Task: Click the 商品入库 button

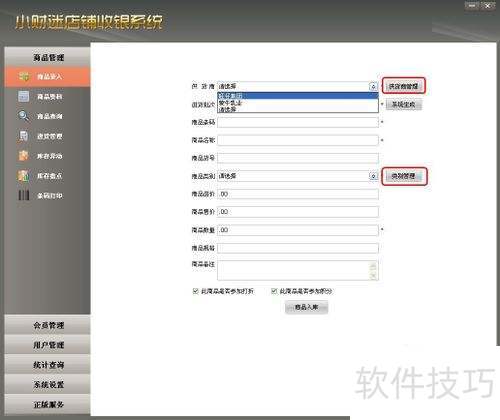Action: (306, 307)
